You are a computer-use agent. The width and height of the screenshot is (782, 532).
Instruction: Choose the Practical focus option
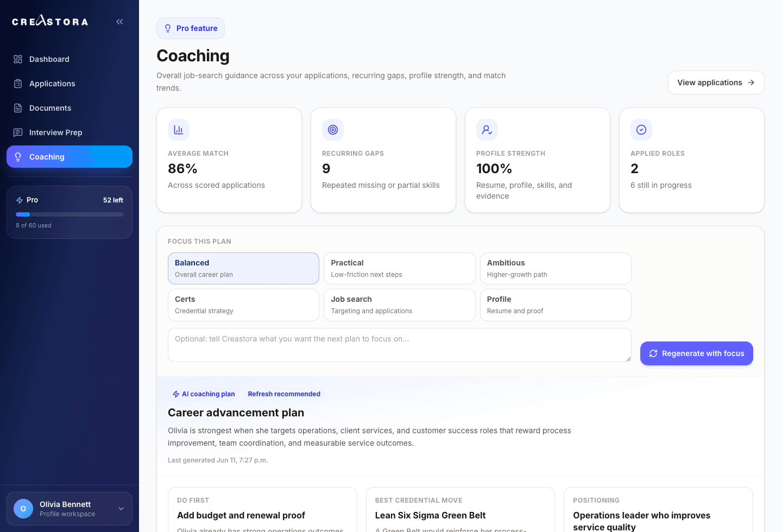(400, 268)
